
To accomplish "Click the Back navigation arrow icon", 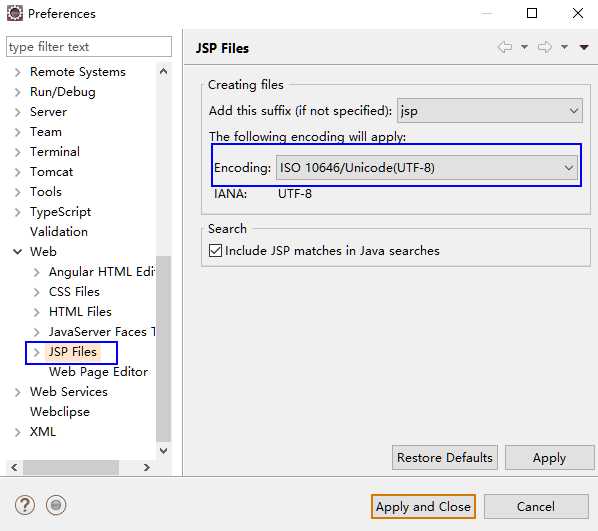I will (x=505, y=47).
